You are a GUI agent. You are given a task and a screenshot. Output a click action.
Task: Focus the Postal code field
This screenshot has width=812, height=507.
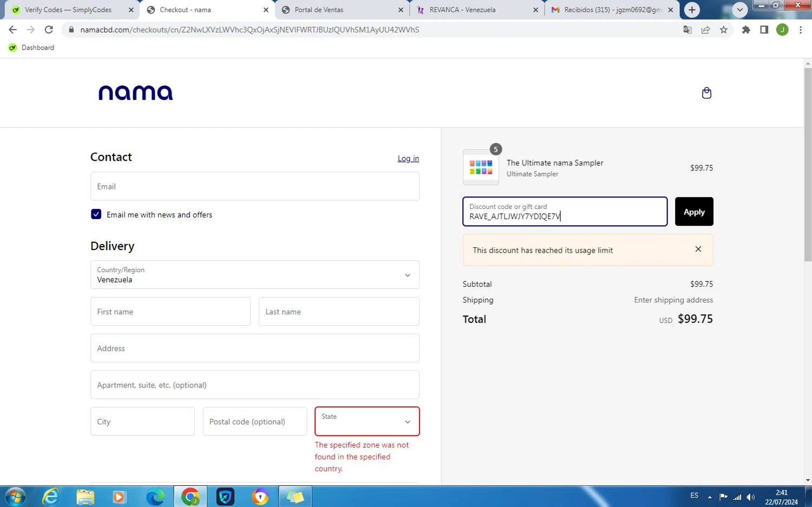[x=254, y=422]
